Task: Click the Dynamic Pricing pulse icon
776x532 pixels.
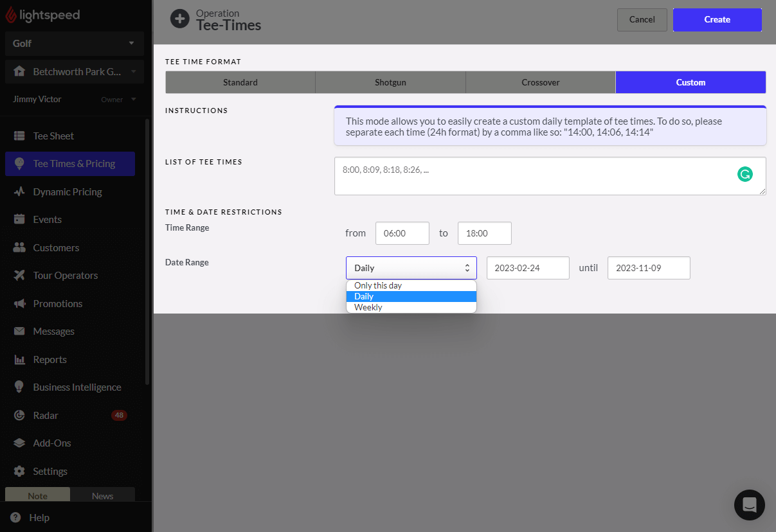Action: coord(20,191)
